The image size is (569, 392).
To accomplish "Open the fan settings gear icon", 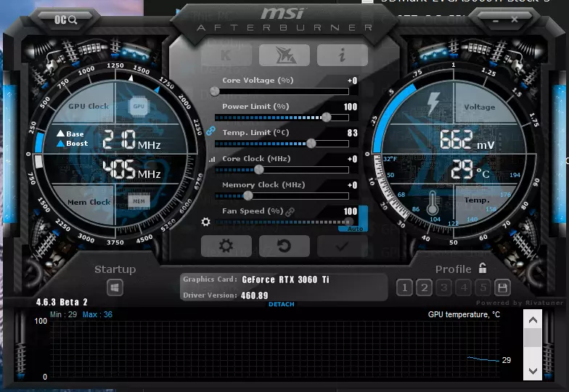I will 206,222.
